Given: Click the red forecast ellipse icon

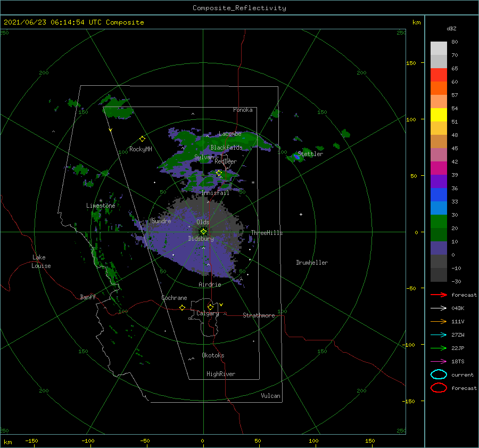Looking at the screenshot, I should tap(439, 388).
